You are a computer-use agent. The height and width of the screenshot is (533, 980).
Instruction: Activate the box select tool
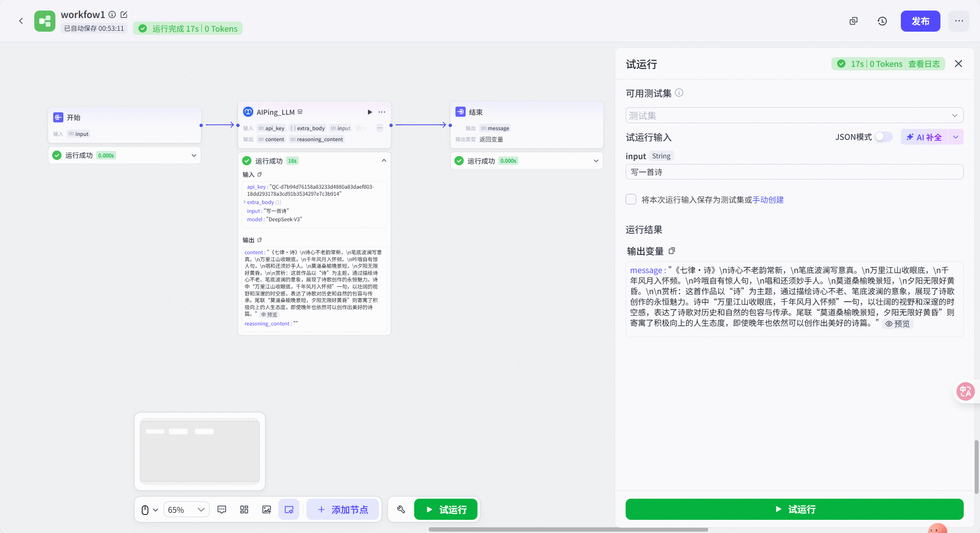pos(289,509)
